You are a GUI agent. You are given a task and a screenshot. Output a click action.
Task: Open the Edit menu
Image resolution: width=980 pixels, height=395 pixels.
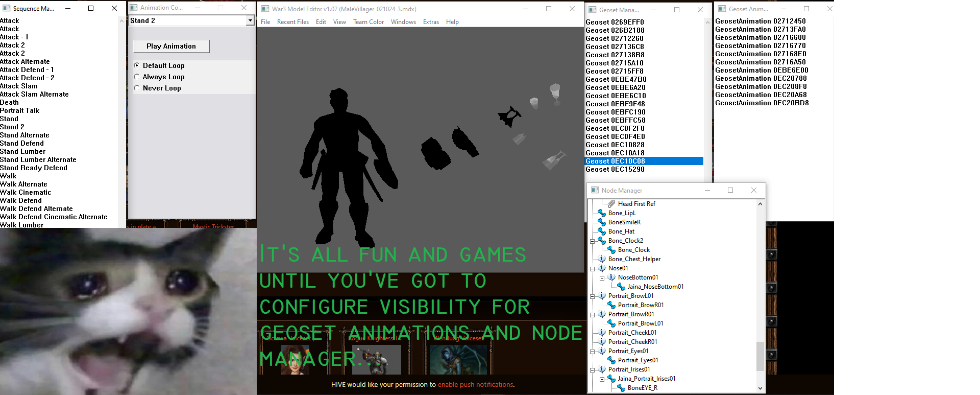pyautogui.click(x=321, y=22)
